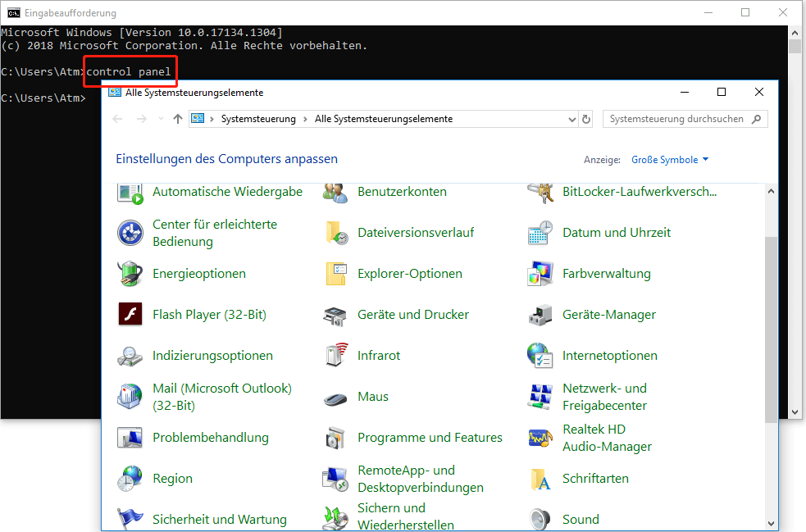Open the Infrarot icon
The width and height of the screenshot is (806, 532).
pos(336,355)
